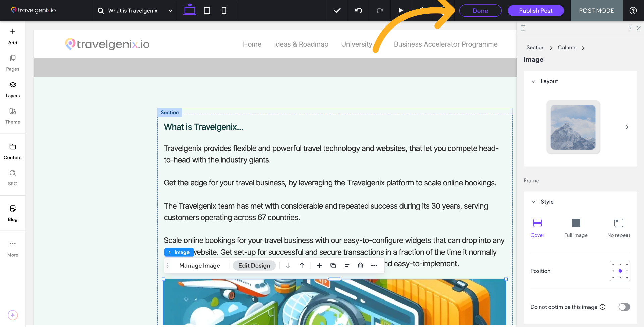Open the Pages panel

[x=12, y=63]
